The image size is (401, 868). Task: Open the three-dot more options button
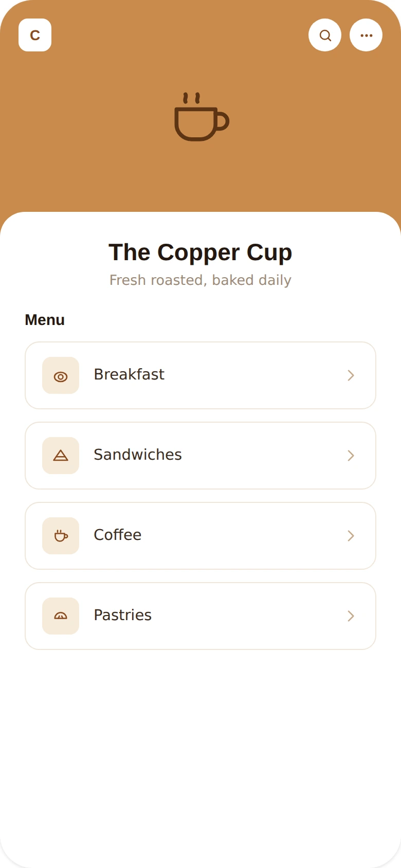[x=366, y=35]
